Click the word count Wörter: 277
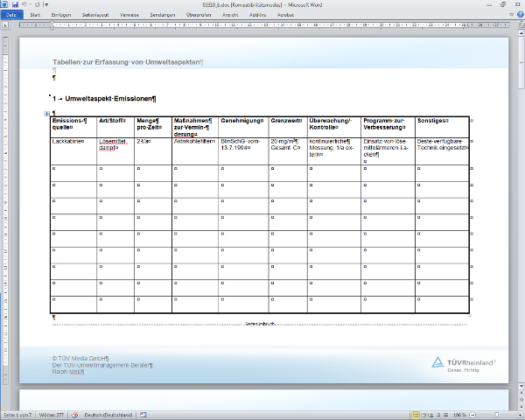The image size is (525, 420). tap(52, 415)
